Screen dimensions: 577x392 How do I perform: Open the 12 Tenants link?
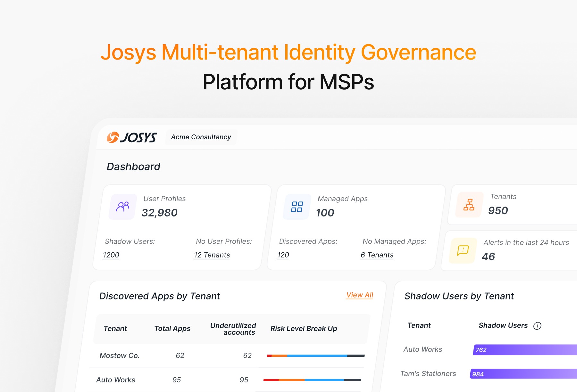coord(212,255)
